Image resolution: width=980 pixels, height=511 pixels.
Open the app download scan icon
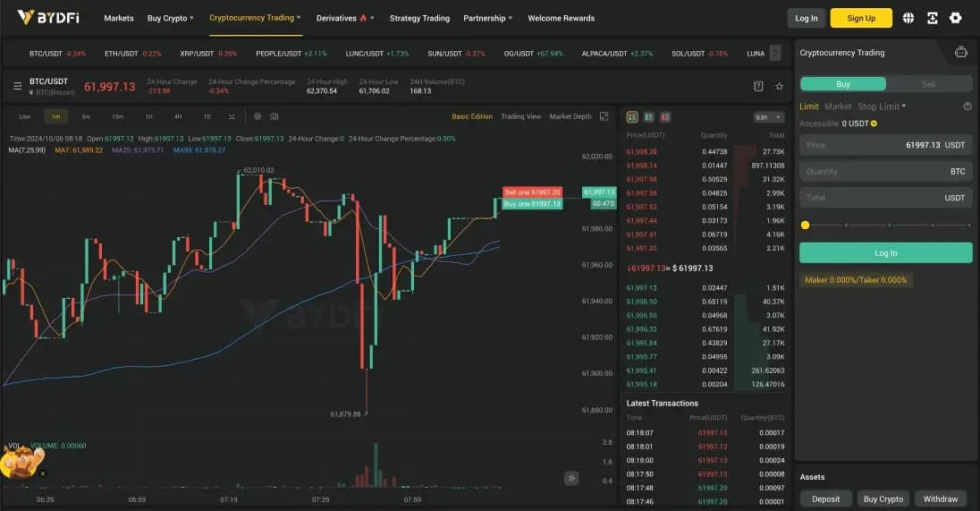pos(932,18)
